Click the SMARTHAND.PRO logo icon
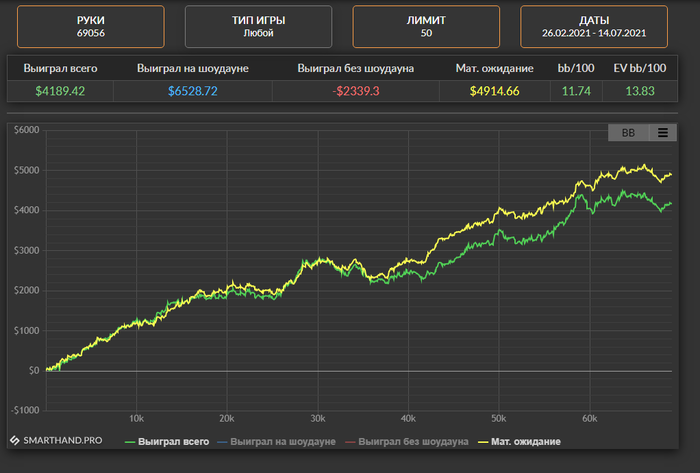This screenshot has width=700, height=473. pos(15,440)
